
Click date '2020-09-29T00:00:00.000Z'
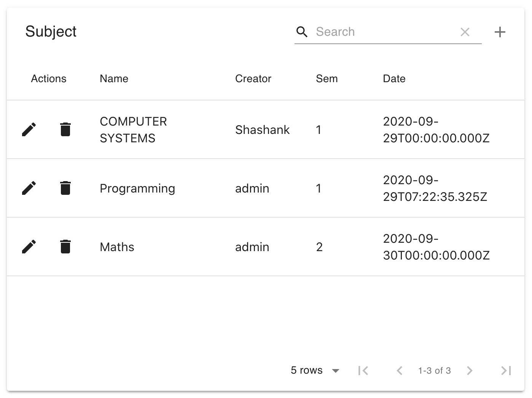pyautogui.click(x=436, y=130)
